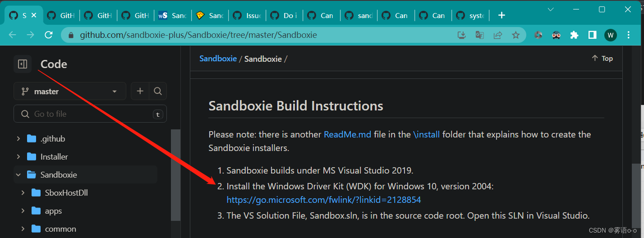
Task: Open the go.microsoft.com WDK download link
Action: click(x=323, y=200)
